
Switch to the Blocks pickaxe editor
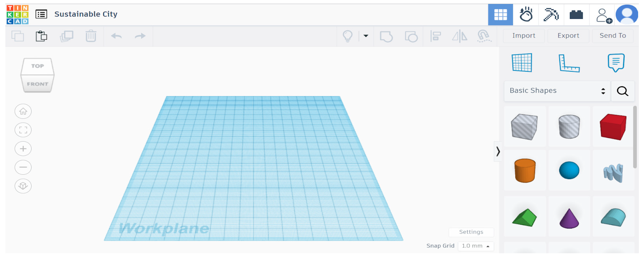click(551, 15)
